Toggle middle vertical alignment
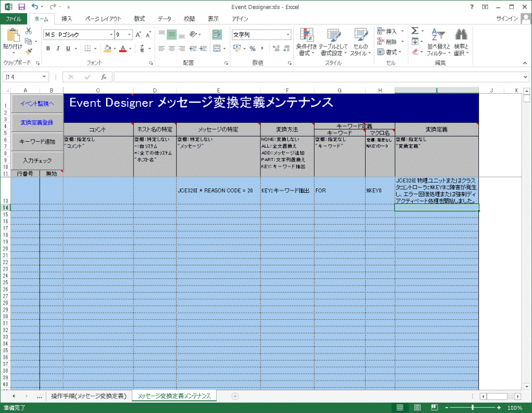The height and width of the screenshot is (413, 532). 172,34
